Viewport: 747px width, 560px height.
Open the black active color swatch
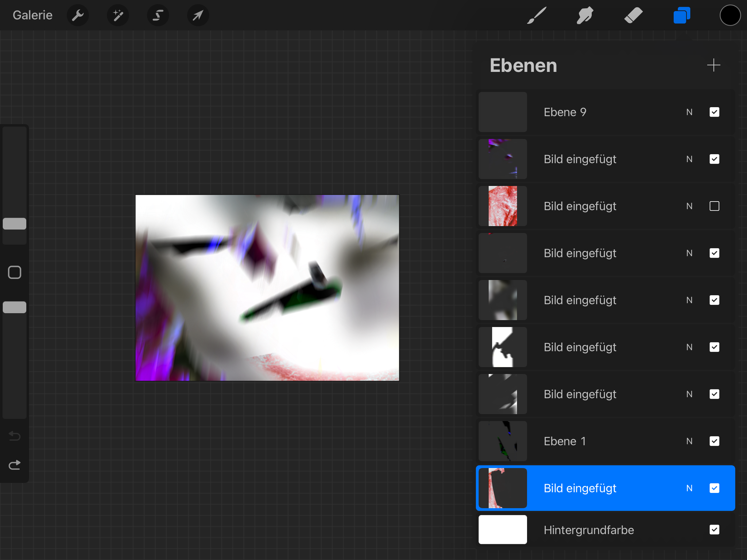(x=730, y=15)
